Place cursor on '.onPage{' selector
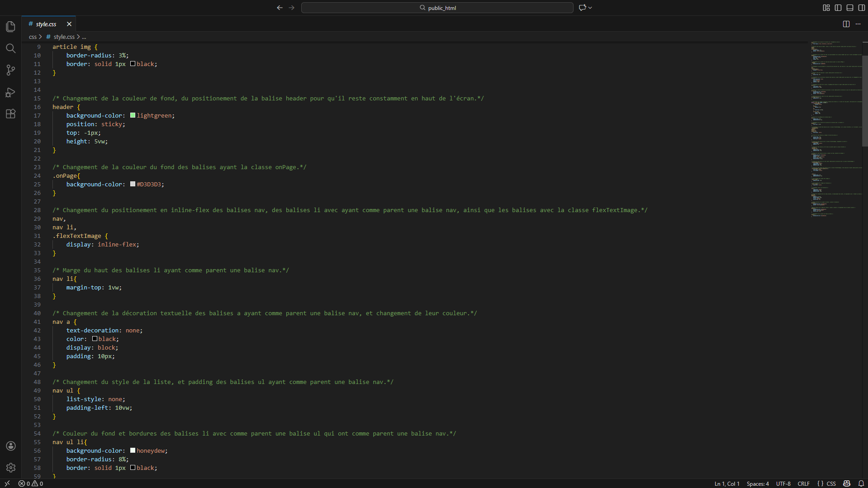This screenshot has width=868, height=488. pos(66,175)
